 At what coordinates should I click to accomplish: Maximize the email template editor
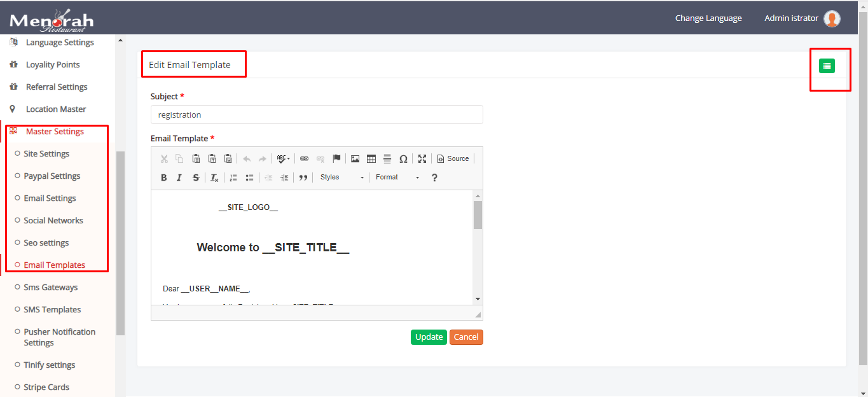tap(422, 158)
